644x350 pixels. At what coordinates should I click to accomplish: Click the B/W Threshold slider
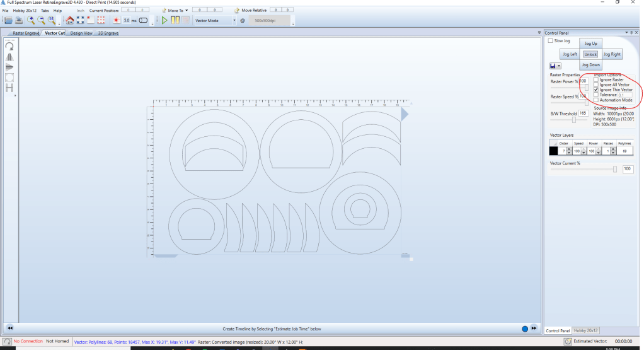click(573, 120)
